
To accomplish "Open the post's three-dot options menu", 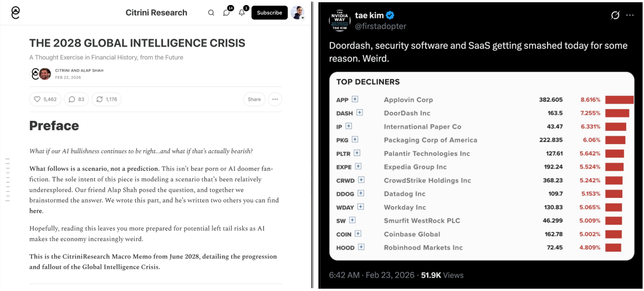I will click(x=275, y=99).
